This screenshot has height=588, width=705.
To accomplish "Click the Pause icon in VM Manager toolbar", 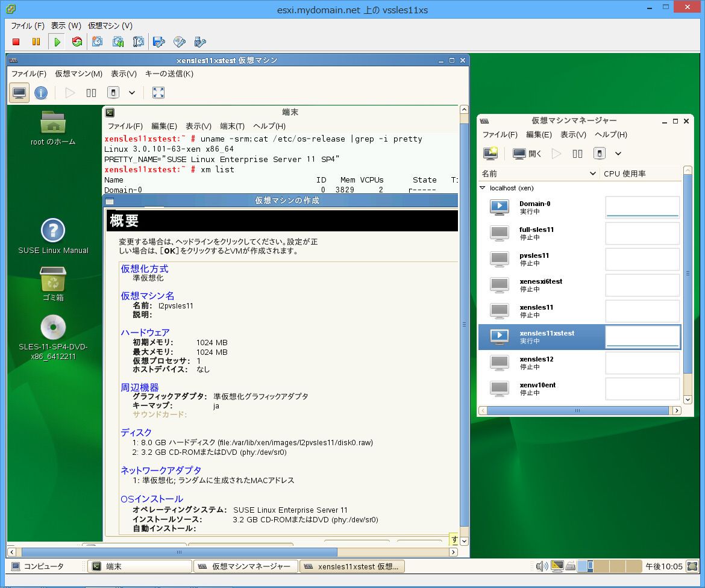I will 578,154.
